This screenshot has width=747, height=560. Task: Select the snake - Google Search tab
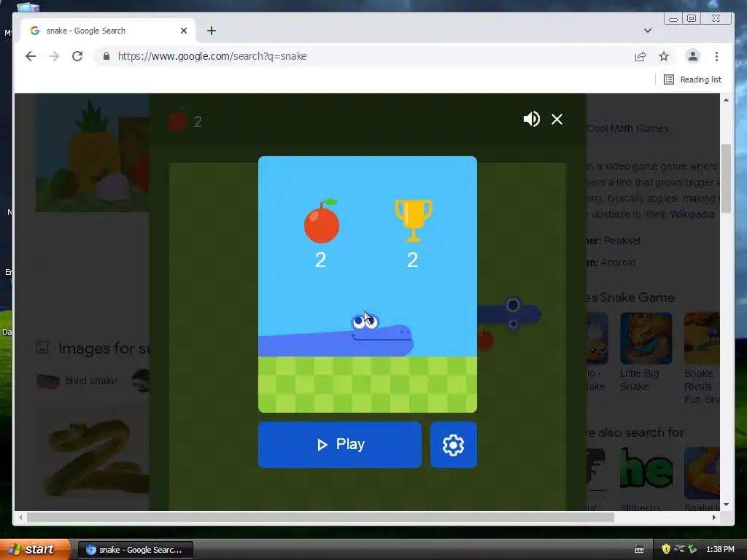coord(108,31)
